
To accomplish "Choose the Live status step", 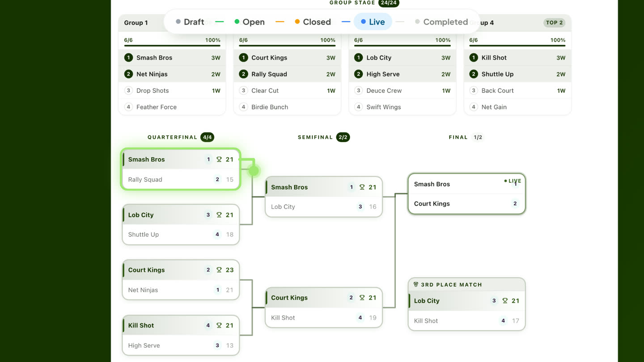I will [373, 22].
